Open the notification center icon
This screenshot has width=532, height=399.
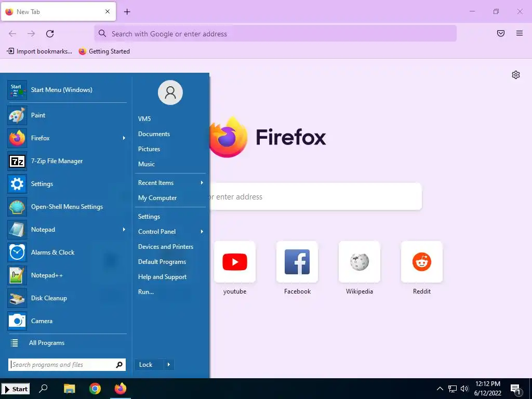point(516,390)
